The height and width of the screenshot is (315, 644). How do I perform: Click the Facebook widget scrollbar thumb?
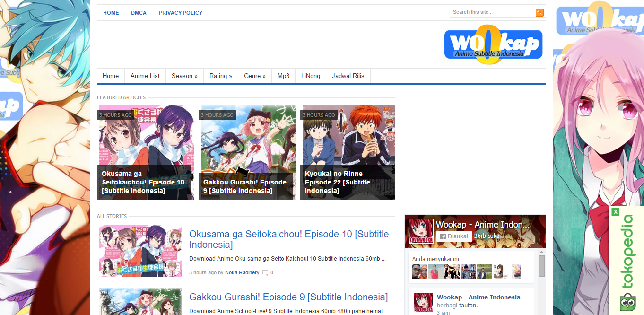[542, 266]
